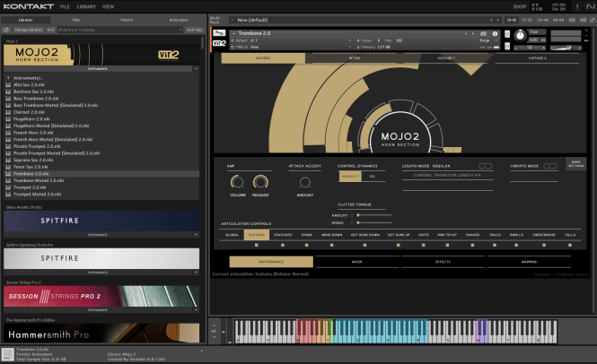Toggle the Trills articulation load indicator
The width and height of the screenshot is (597, 364).
point(495,246)
